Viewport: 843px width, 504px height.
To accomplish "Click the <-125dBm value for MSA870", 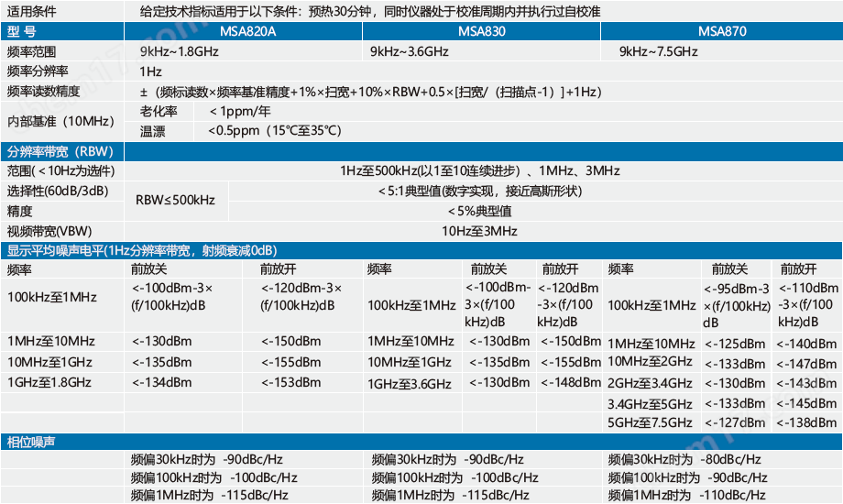I will click(735, 344).
